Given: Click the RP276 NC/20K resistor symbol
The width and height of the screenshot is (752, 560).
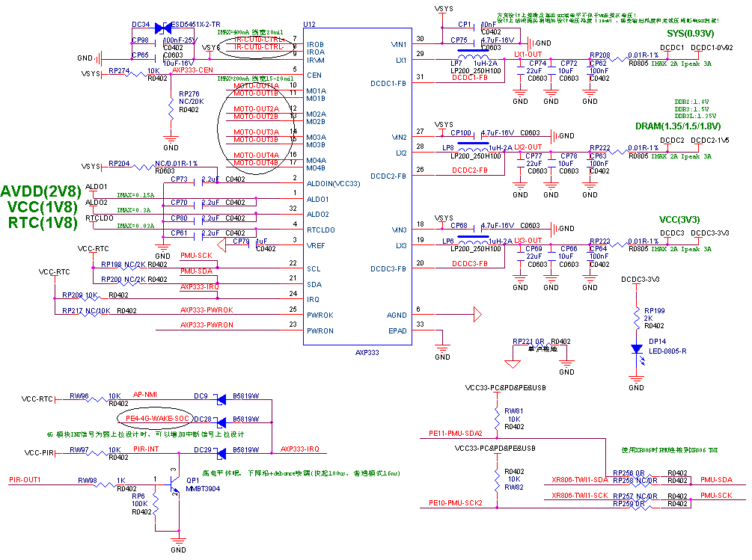Looking at the screenshot, I should [171, 106].
